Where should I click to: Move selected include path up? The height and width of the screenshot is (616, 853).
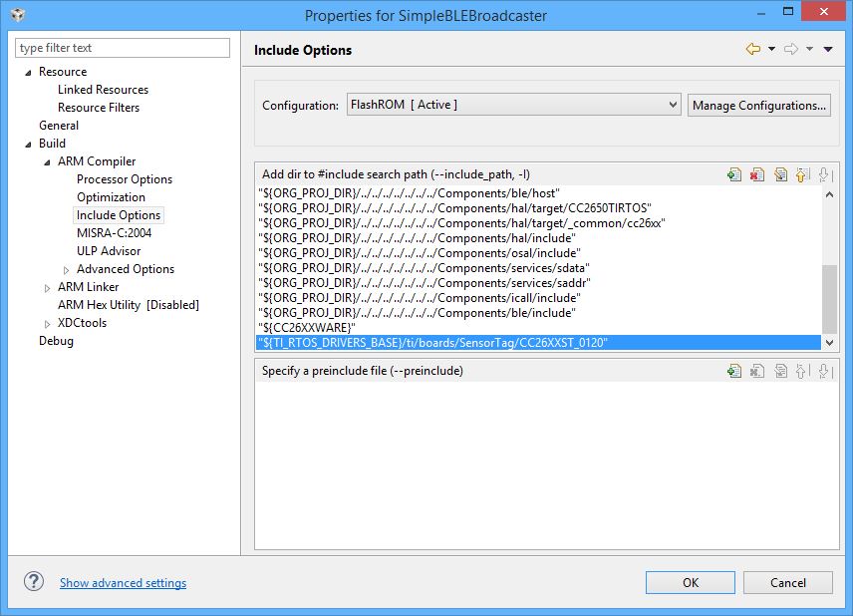(x=801, y=174)
